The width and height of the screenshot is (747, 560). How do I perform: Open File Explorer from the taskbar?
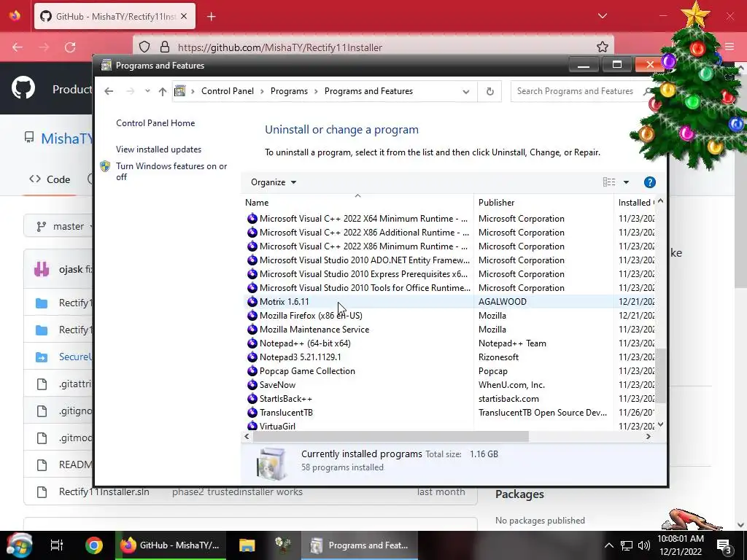[x=247, y=545]
